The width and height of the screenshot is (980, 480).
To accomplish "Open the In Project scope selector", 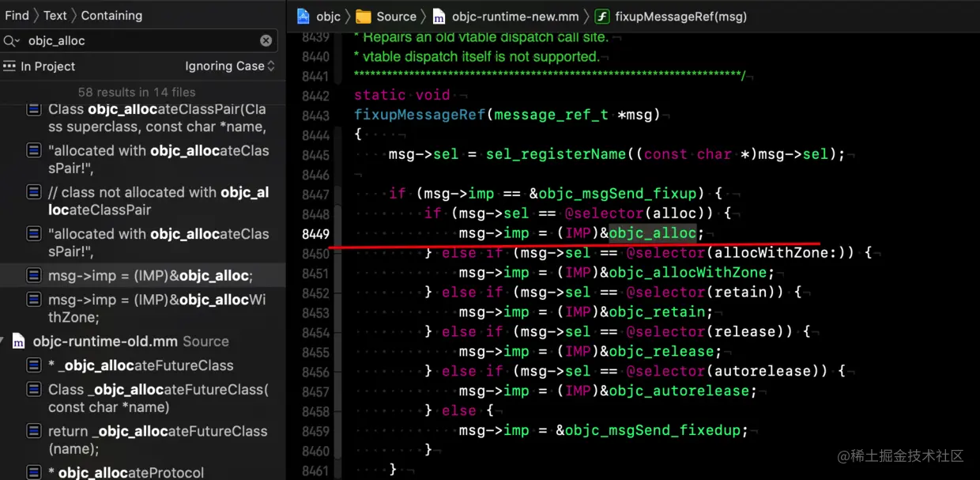I will (40, 66).
